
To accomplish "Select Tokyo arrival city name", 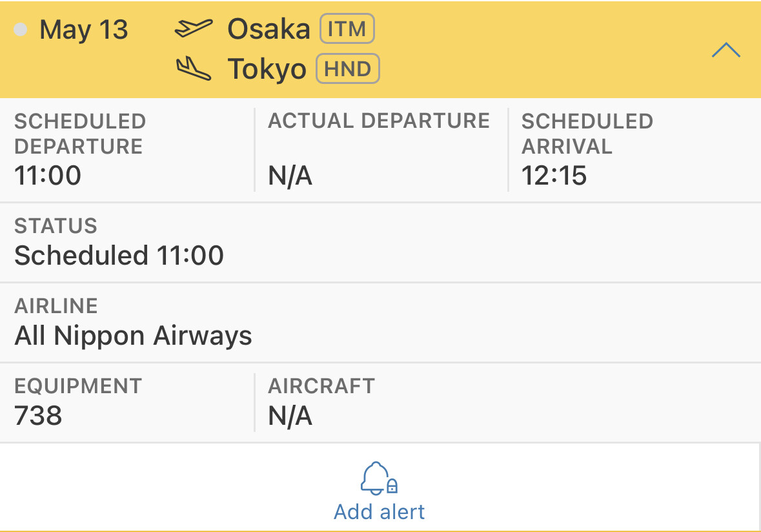I will (x=267, y=70).
